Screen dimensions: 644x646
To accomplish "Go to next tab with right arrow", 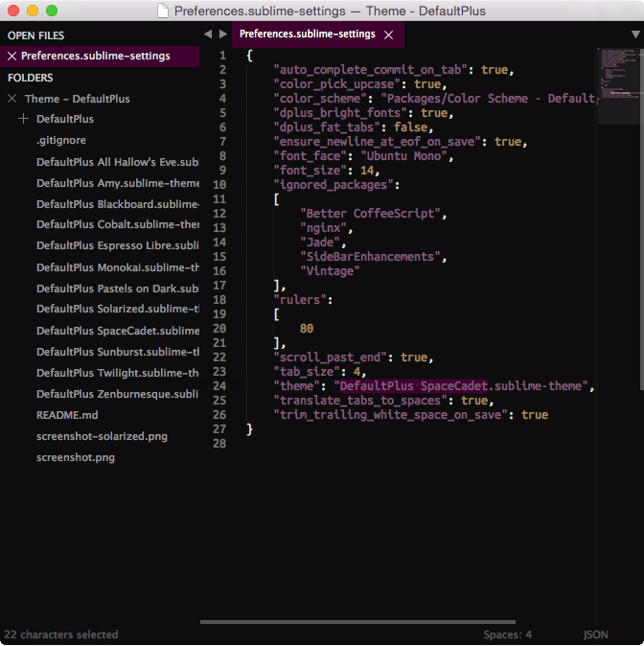I will point(223,35).
